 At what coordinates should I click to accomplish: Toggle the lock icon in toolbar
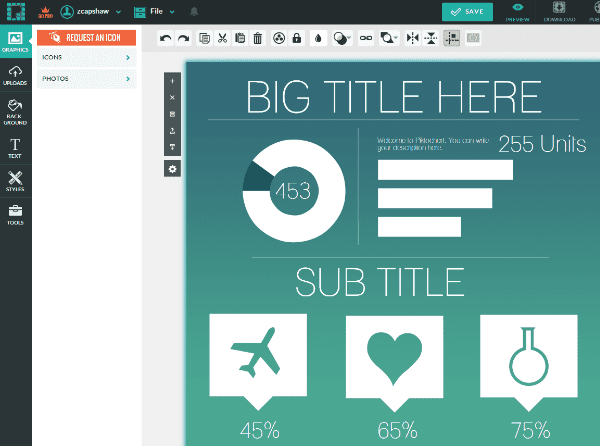(297, 38)
